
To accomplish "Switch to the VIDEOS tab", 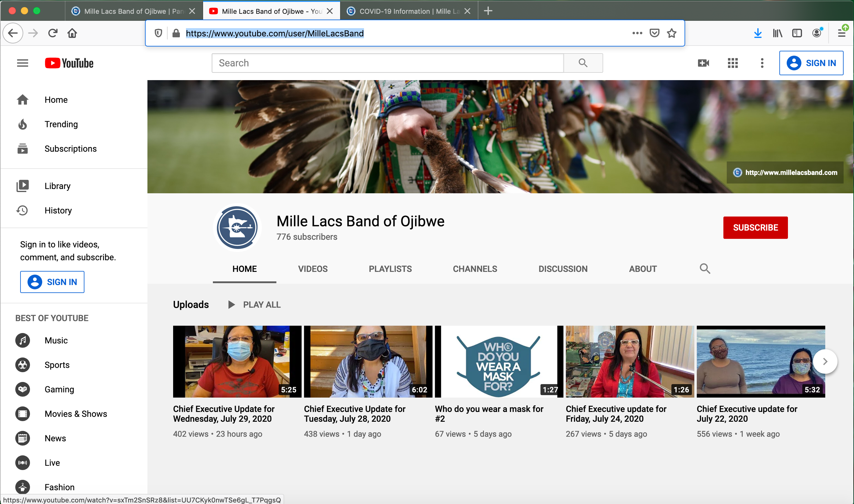I will pyautogui.click(x=313, y=269).
